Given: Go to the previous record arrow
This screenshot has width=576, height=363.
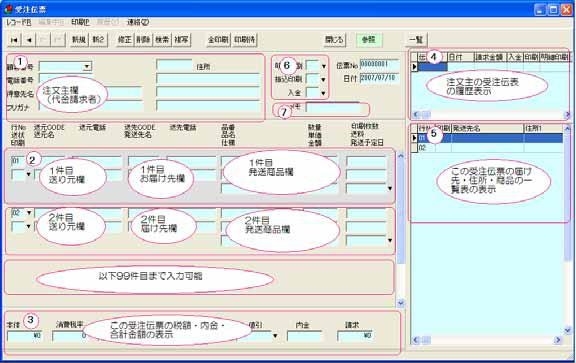Looking at the screenshot, I should [29, 40].
